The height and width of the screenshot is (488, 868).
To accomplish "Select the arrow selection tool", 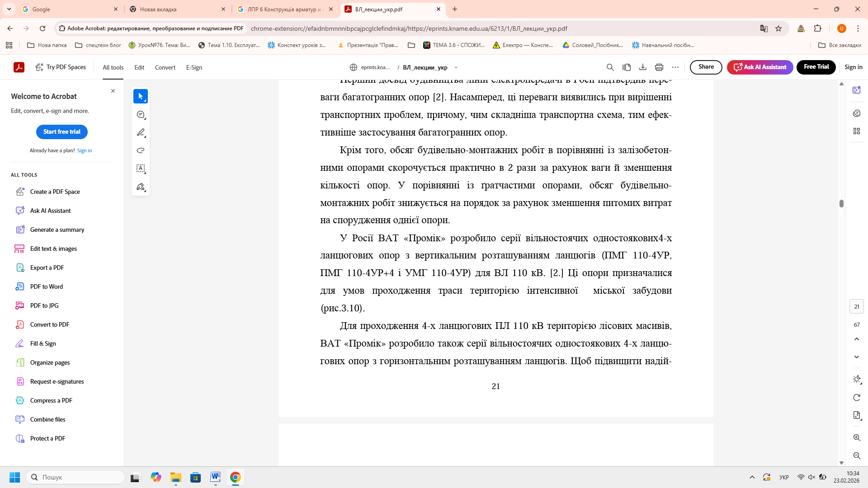I will click(x=141, y=96).
